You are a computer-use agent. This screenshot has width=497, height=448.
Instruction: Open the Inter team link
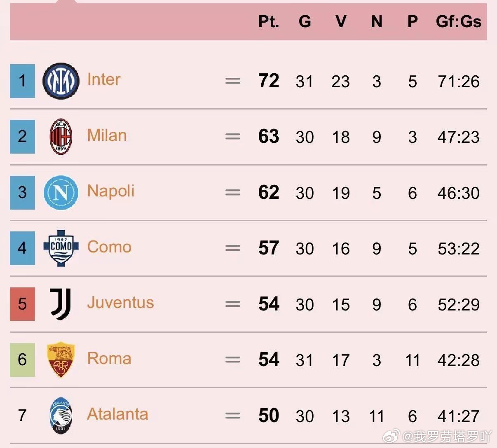click(x=104, y=79)
